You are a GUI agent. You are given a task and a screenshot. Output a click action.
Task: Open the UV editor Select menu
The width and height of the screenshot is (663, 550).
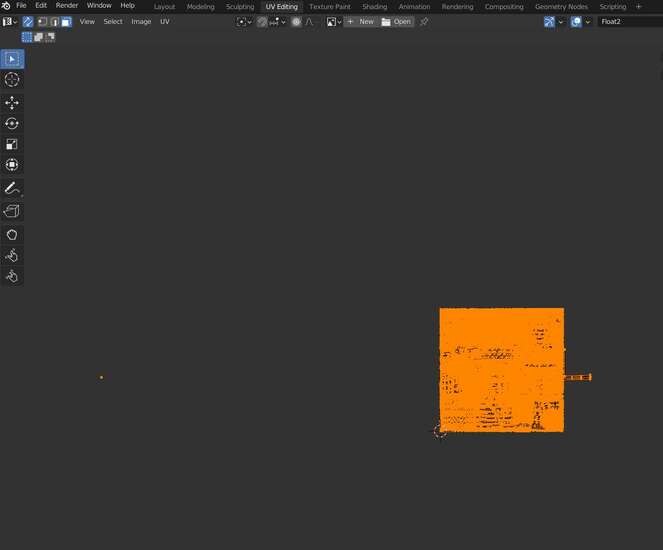pos(113,22)
